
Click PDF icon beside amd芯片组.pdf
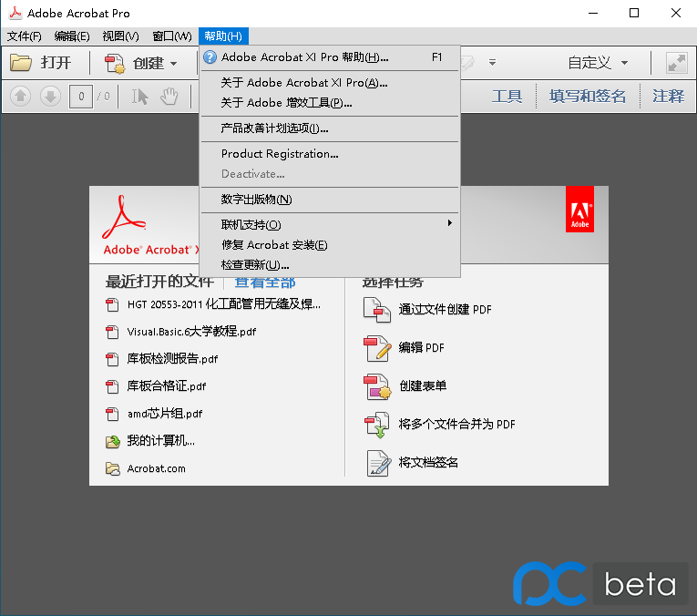(112, 415)
